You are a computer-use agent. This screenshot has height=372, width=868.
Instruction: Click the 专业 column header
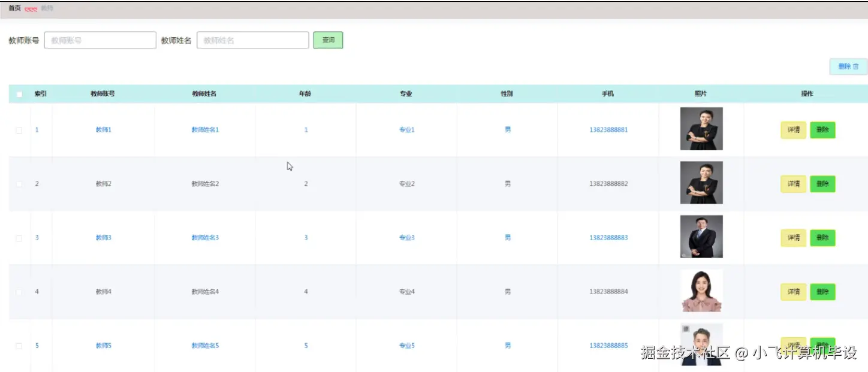click(406, 94)
